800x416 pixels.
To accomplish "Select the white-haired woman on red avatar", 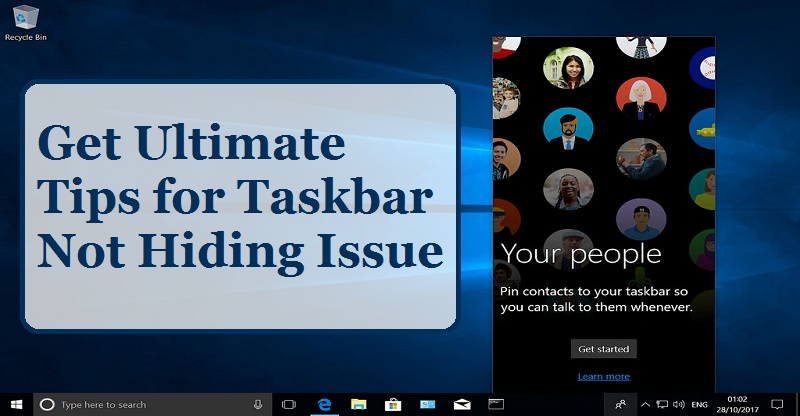I will (x=641, y=99).
